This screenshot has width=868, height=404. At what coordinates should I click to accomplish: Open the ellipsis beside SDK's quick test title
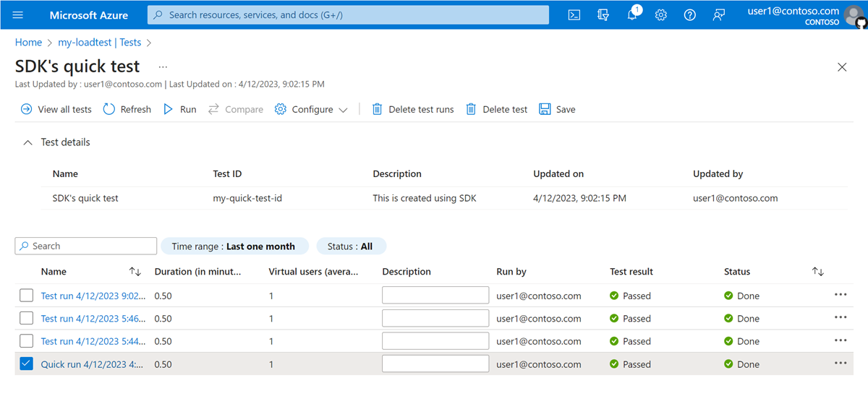click(163, 66)
